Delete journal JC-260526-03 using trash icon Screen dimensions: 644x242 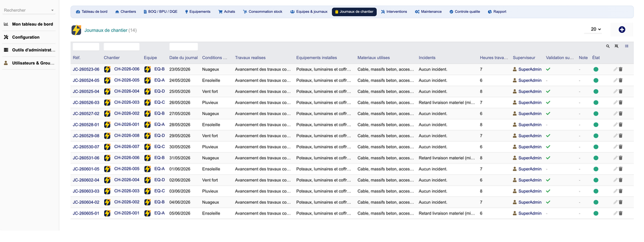620,103
